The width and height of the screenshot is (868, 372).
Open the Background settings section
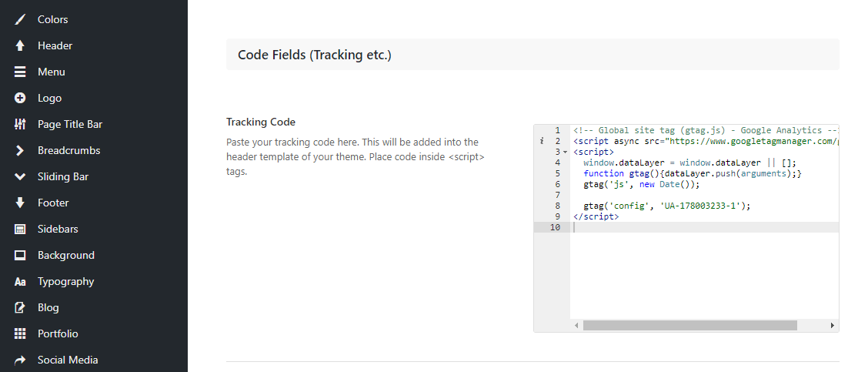click(65, 255)
